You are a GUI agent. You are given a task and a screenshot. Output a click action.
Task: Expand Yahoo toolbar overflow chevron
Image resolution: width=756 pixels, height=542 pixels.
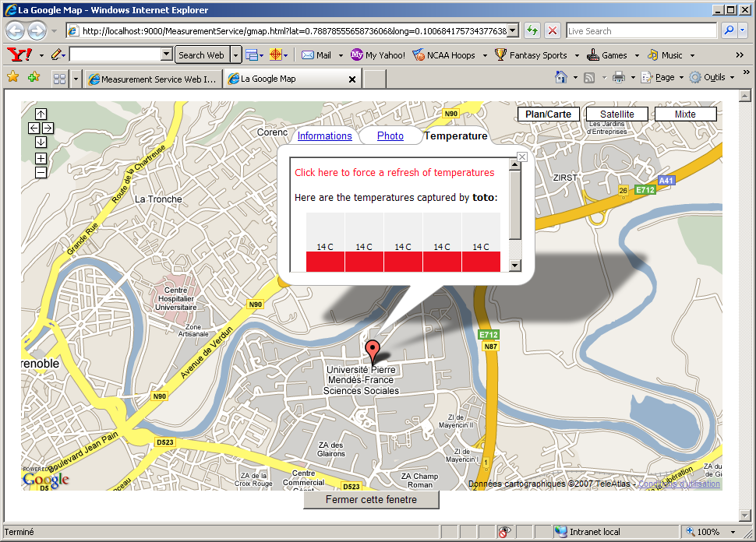point(740,55)
